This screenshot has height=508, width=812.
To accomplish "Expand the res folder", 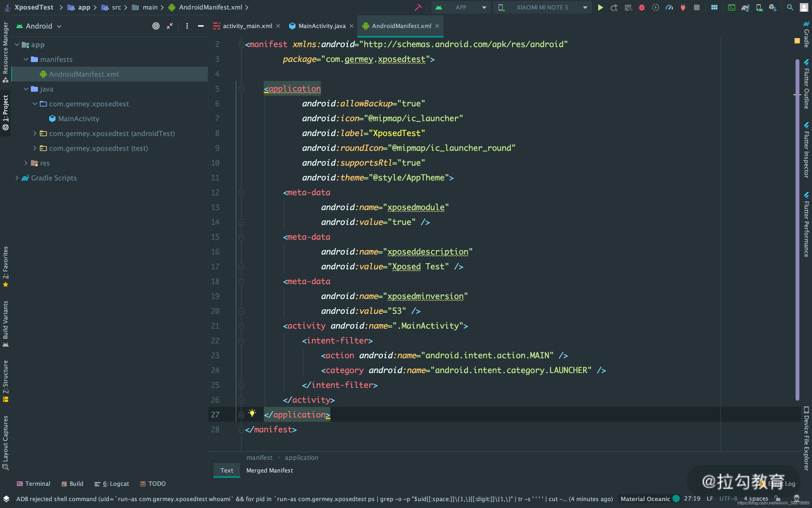I will click(26, 163).
